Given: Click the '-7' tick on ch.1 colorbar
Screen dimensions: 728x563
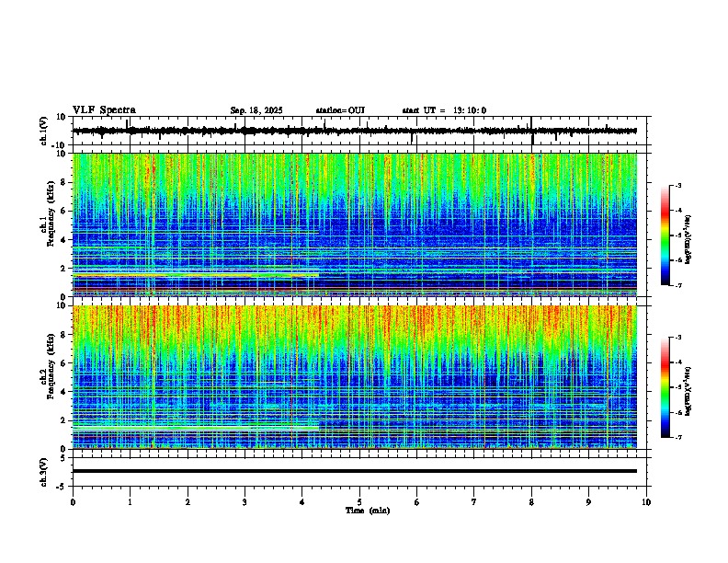Looking at the screenshot, I should coord(677,285).
